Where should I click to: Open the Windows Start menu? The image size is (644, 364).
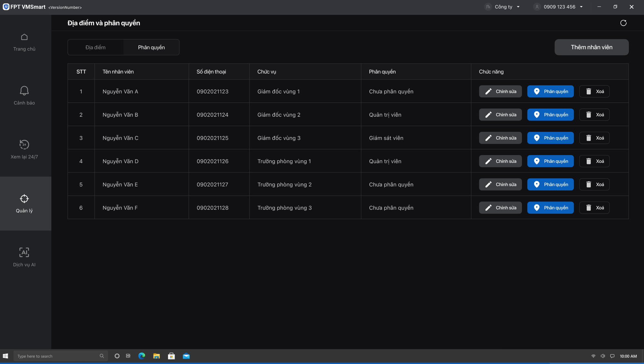tap(5, 356)
